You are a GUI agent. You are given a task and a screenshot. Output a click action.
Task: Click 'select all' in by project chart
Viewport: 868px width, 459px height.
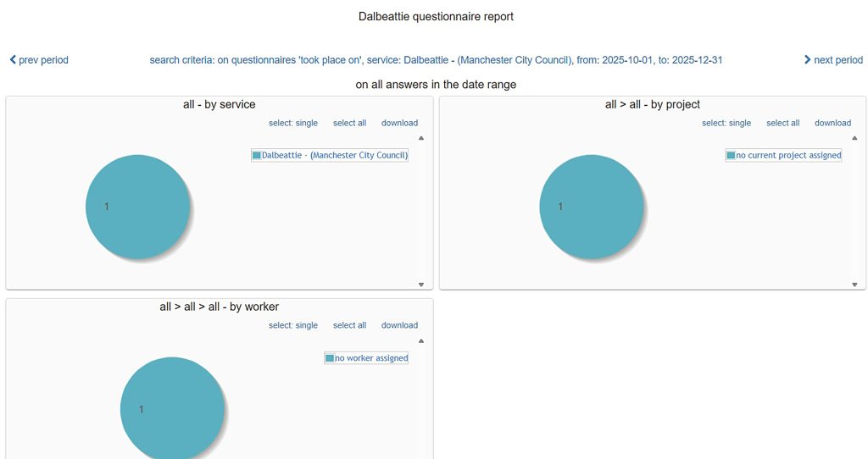click(782, 123)
